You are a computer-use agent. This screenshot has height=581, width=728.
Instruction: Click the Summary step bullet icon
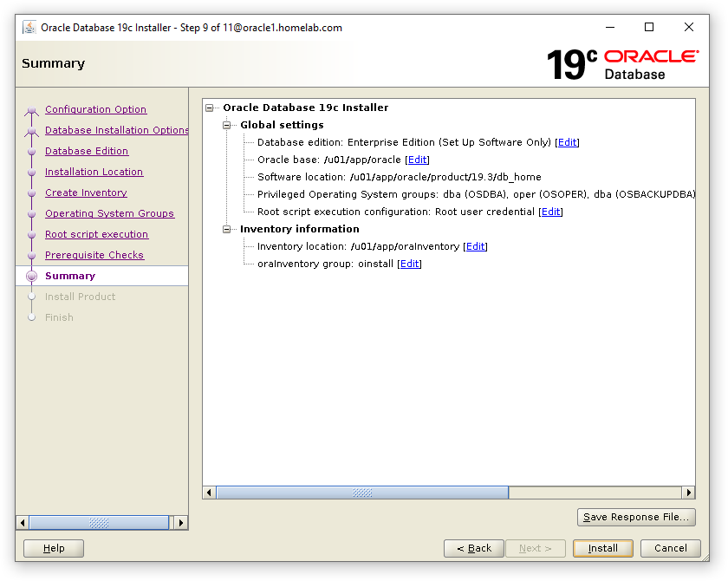[32, 276]
